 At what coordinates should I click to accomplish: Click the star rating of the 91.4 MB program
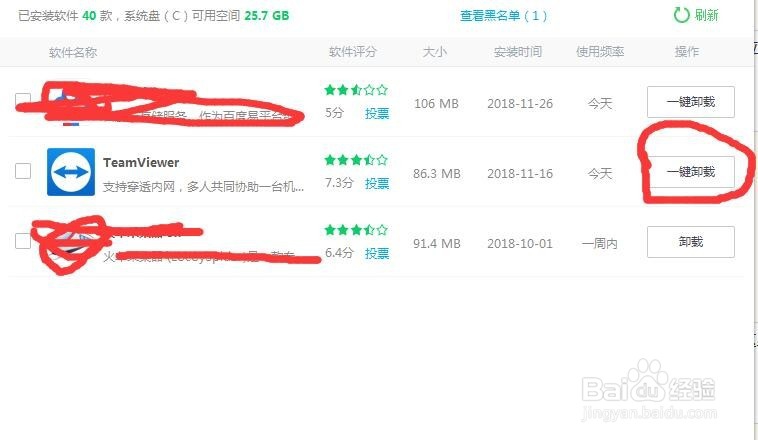click(356, 229)
